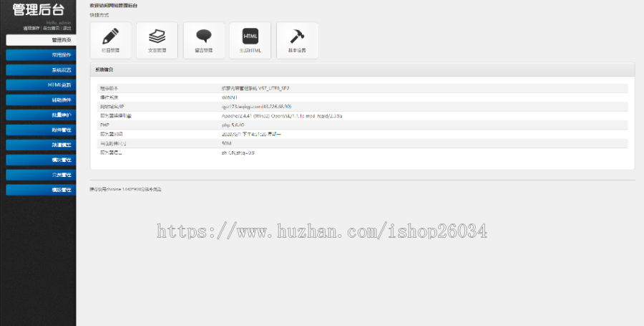Open the 会员管理 sidebar menu
Screen dimensions: 644x326
[x=41, y=175]
